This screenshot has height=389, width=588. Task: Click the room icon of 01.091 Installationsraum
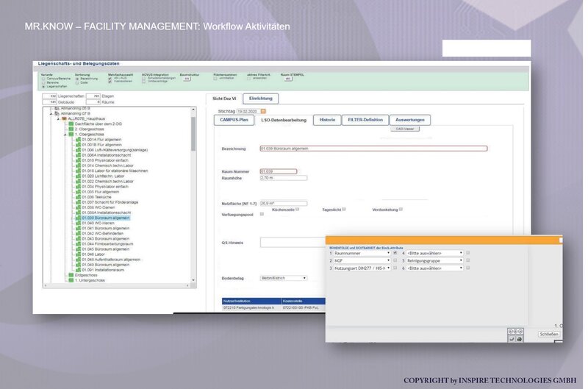tap(78, 270)
